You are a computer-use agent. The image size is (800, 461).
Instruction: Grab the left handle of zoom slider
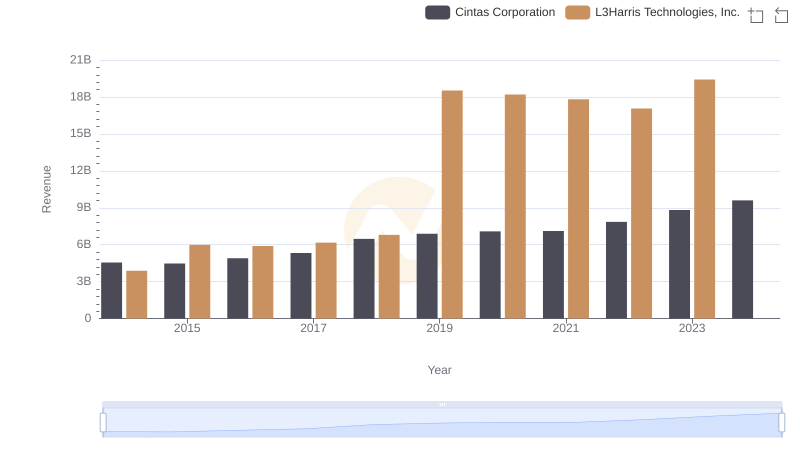coord(103,423)
